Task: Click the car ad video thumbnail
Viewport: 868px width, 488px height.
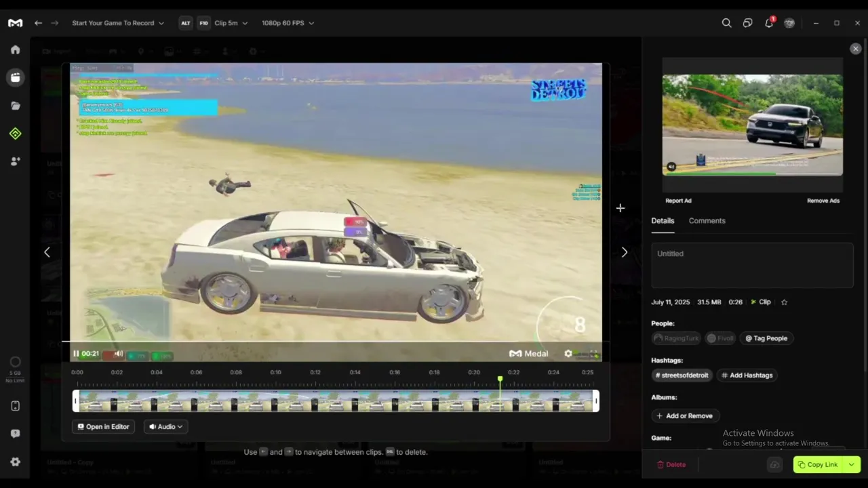Action: click(x=753, y=125)
